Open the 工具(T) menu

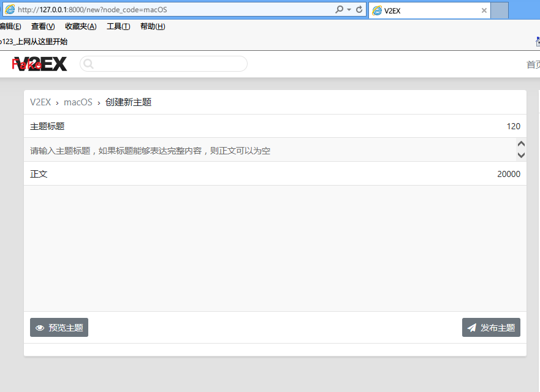click(x=118, y=26)
